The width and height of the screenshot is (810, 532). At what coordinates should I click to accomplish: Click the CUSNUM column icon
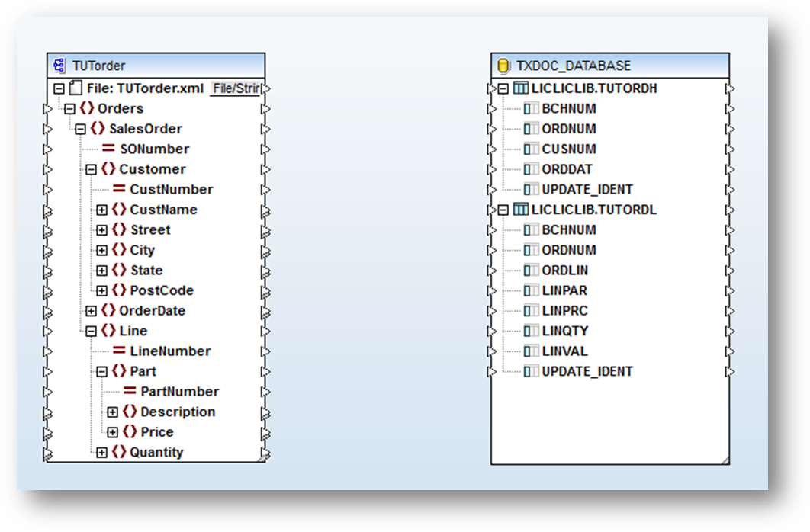point(531,149)
